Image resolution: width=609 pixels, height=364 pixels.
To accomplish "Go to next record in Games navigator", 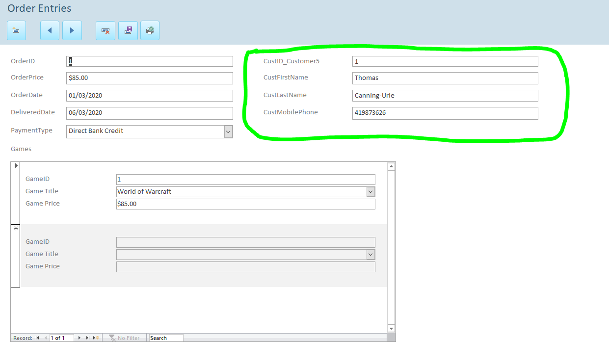I will point(79,338).
